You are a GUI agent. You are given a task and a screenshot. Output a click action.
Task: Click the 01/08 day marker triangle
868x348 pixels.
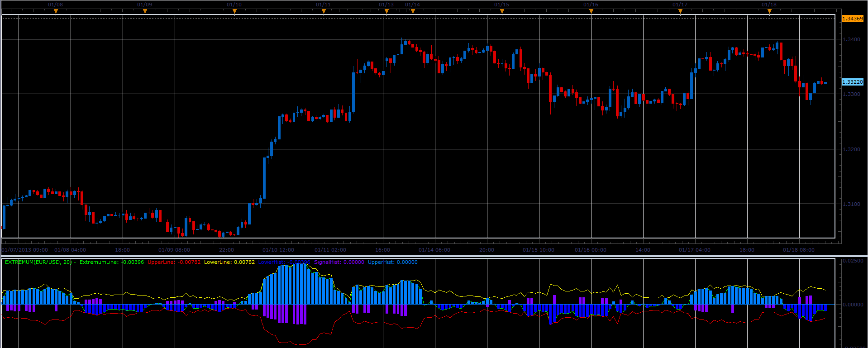(56, 11)
